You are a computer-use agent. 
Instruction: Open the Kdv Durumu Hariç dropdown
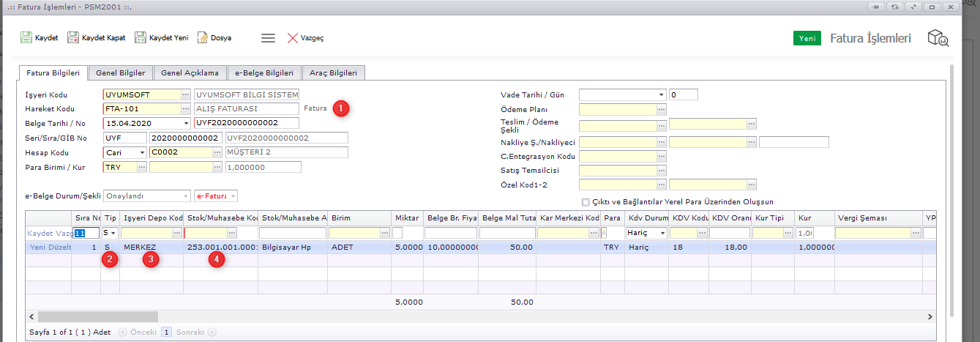tap(662, 233)
